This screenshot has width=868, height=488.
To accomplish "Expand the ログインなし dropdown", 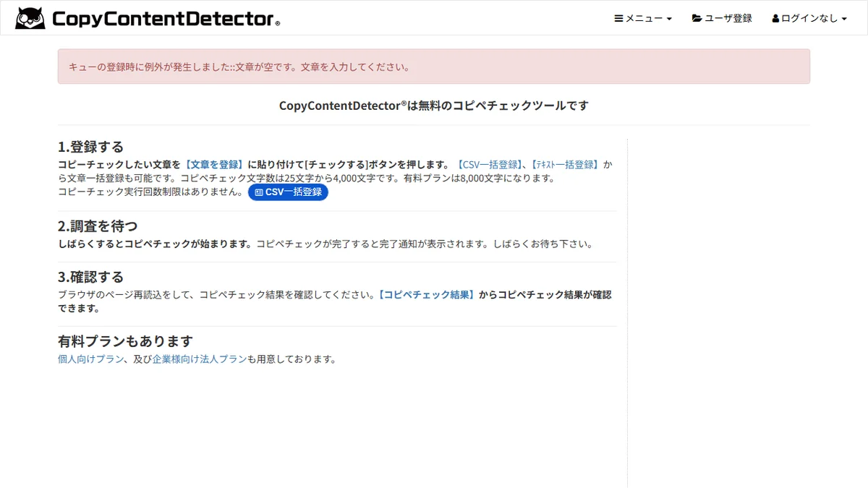I will pyautogui.click(x=809, y=18).
